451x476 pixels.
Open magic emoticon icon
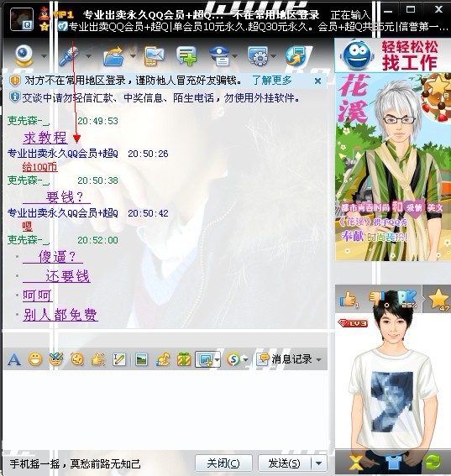(x=56, y=359)
